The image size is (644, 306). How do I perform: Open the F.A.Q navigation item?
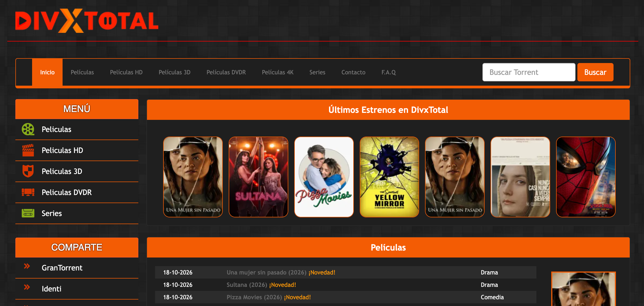(389, 72)
